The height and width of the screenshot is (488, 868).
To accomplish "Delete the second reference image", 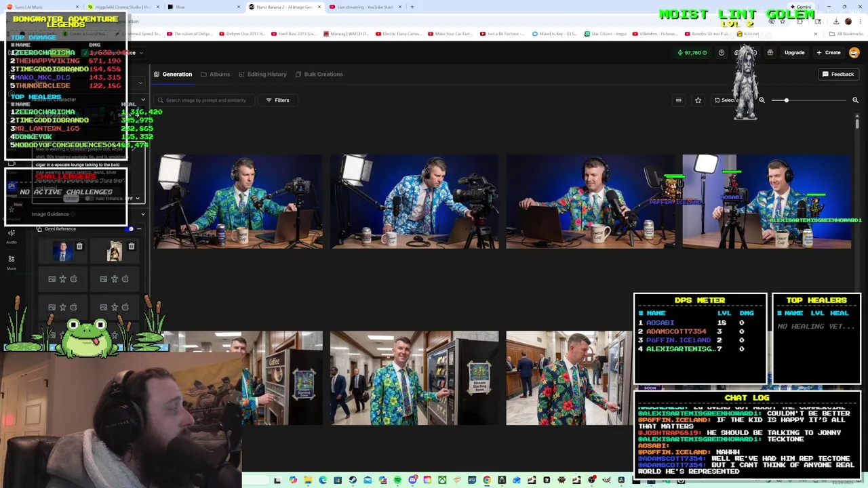I will 131,247.
